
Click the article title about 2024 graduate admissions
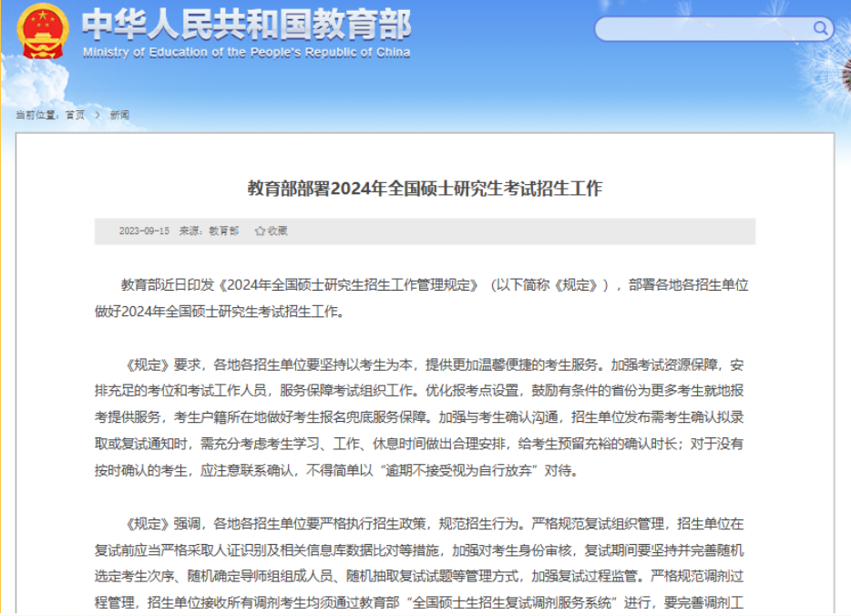pos(425,190)
